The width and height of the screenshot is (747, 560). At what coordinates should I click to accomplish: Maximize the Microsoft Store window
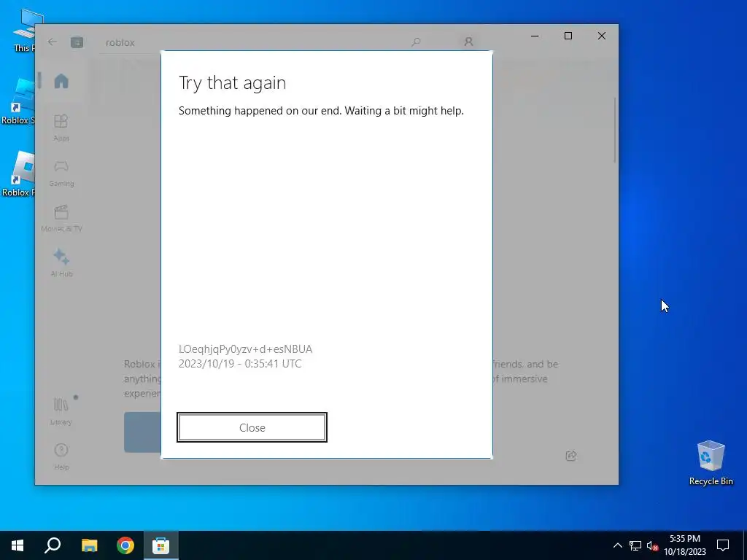[568, 36]
